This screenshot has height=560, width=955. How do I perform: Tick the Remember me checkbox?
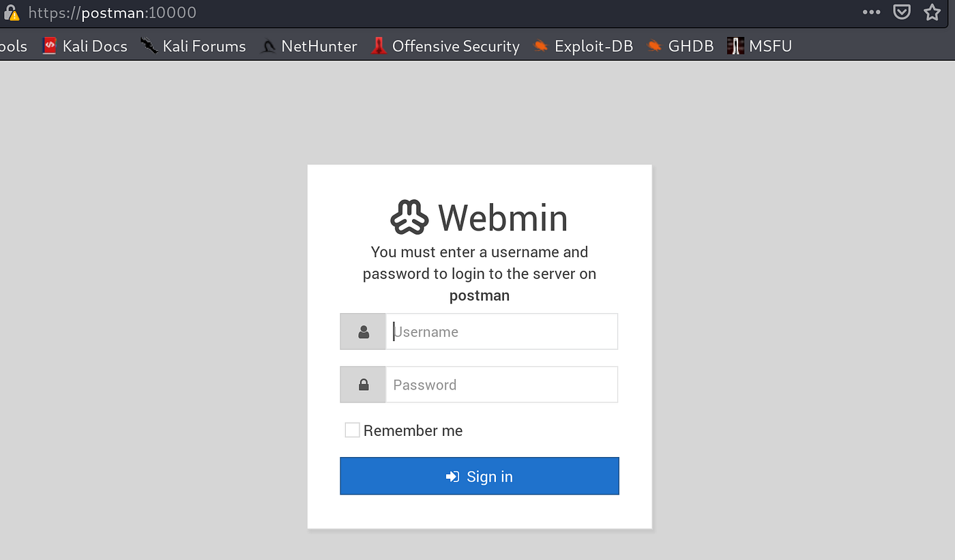click(352, 430)
